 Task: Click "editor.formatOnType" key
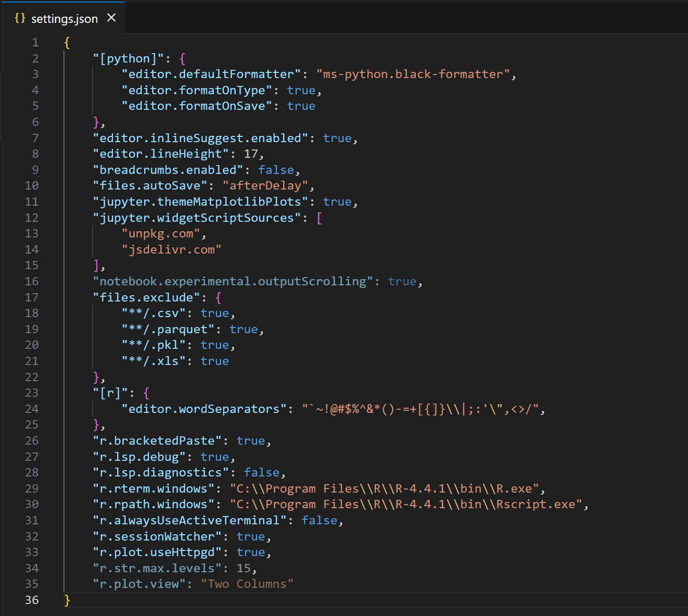pyautogui.click(x=197, y=91)
